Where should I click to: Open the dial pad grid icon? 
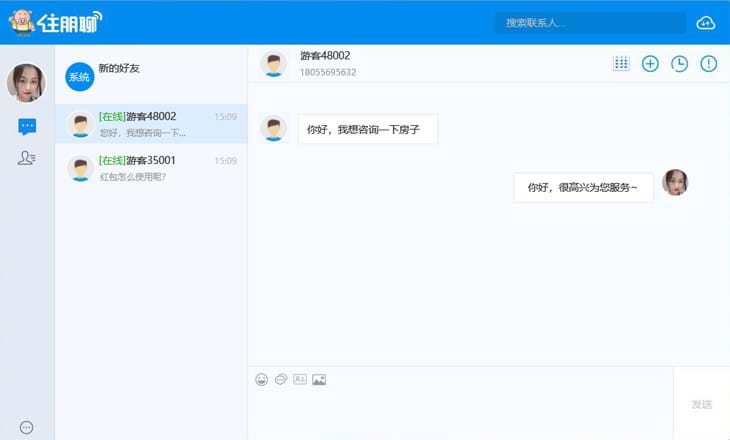[x=621, y=64]
